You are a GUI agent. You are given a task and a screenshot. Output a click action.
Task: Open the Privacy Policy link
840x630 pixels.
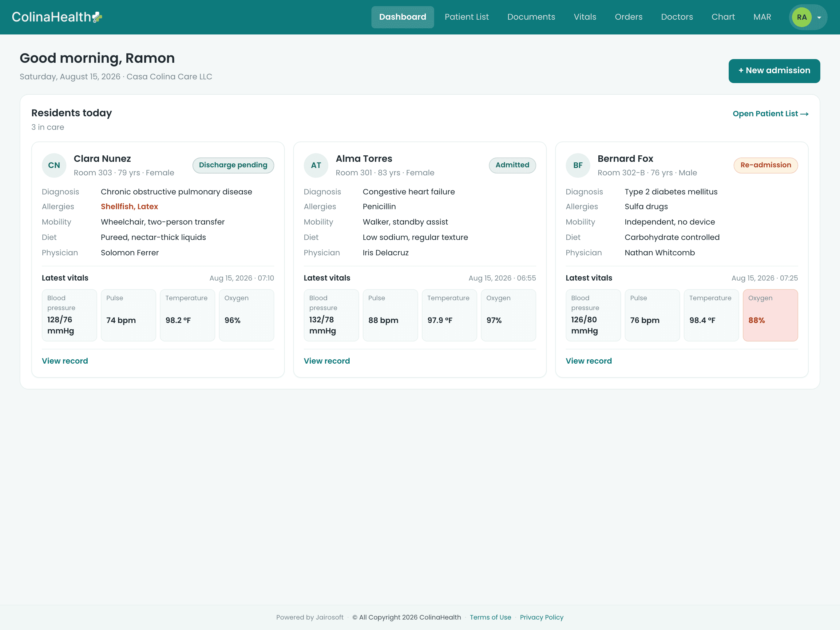click(x=541, y=617)
